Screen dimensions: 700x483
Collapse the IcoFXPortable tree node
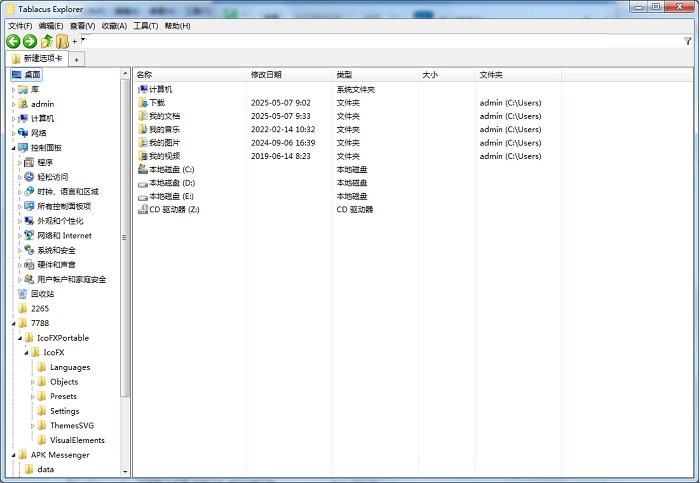(21, 338)
